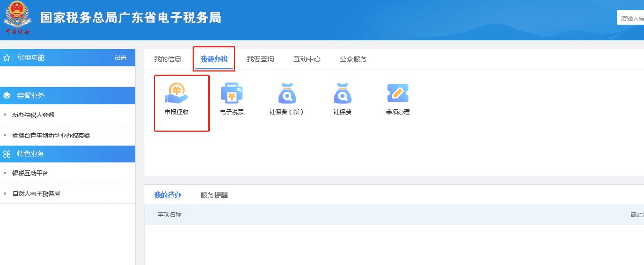Select the 社保费 icon without 新
Screen dimensions: 644x265
pos(342,94)
